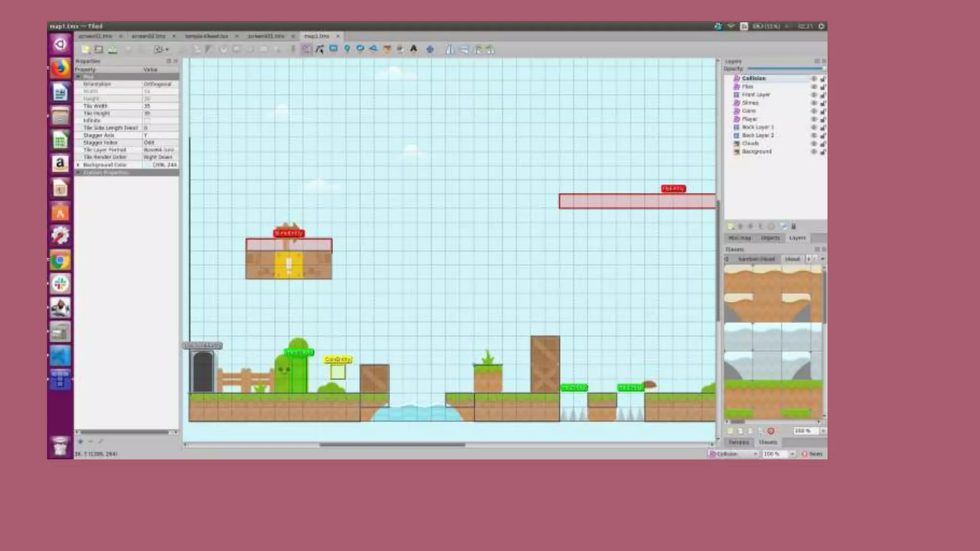Select the Insert Text tool
980x551 pixels.
[413, 49]
